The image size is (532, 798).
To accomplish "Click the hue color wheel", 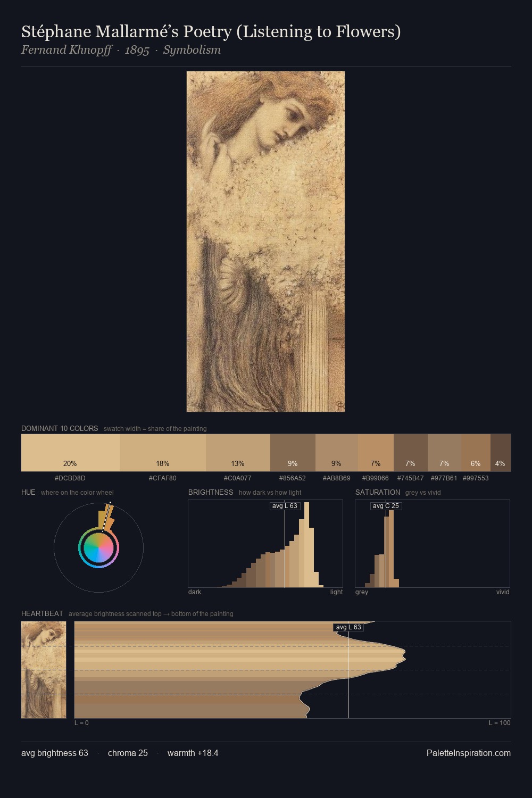I will [x=98, y=547].
